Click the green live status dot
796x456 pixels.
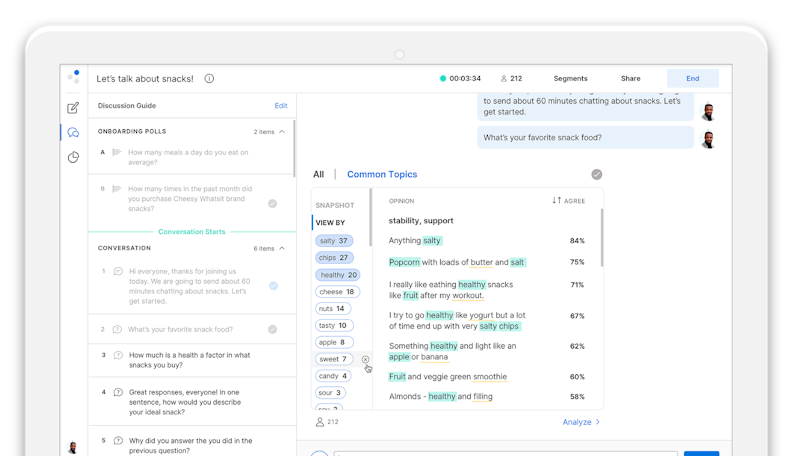pos(443,79)
